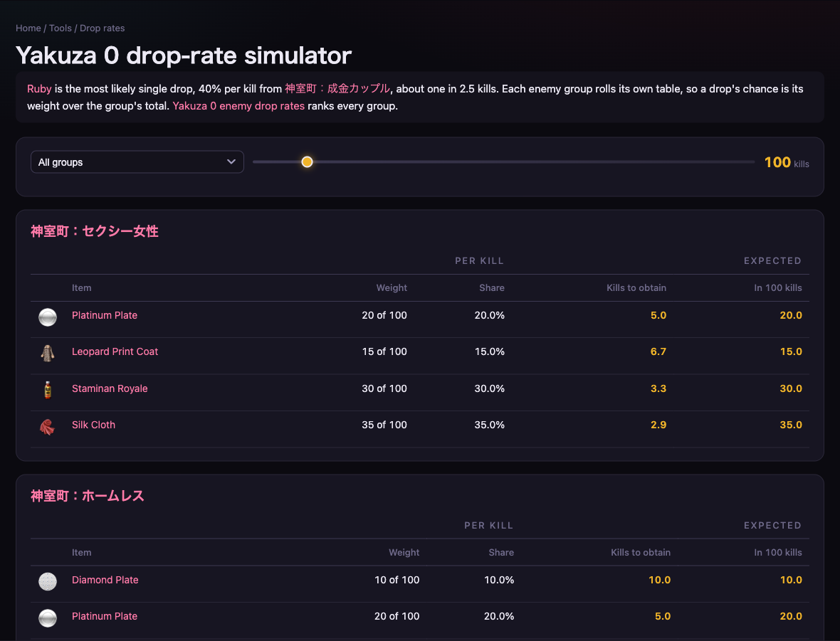The height and width of the screenshot is (641, 840).
Task: Open the 神室町：ホームレス group heading
Action: 88,496
